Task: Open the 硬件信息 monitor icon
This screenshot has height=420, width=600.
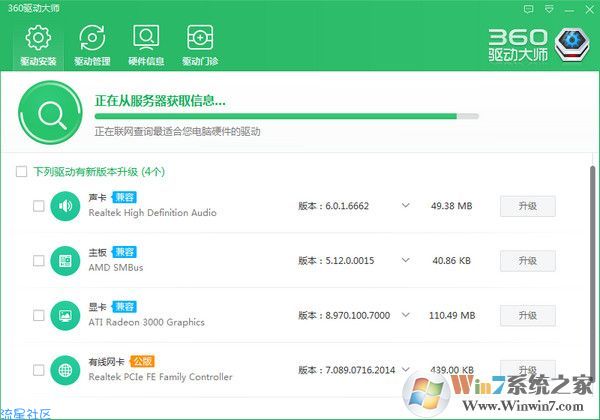Action: tap(146, 37)
